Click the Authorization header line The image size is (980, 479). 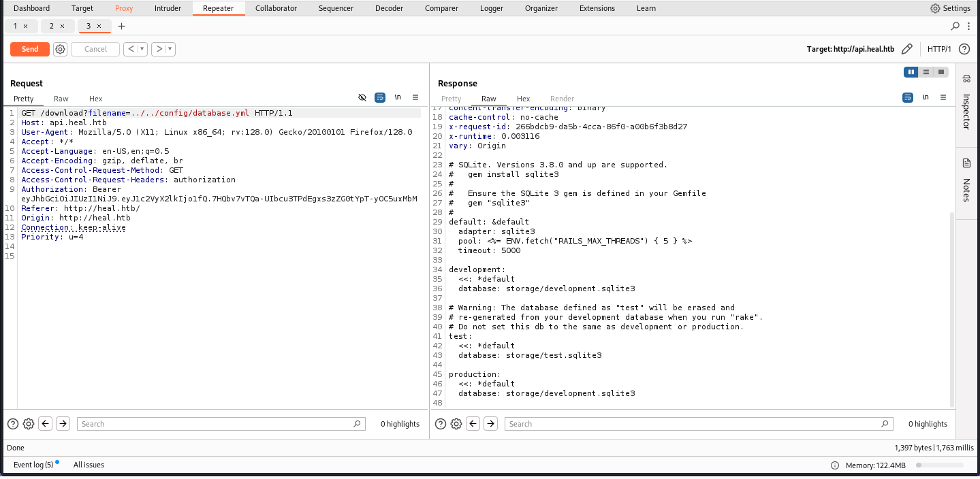click(219, 194)
